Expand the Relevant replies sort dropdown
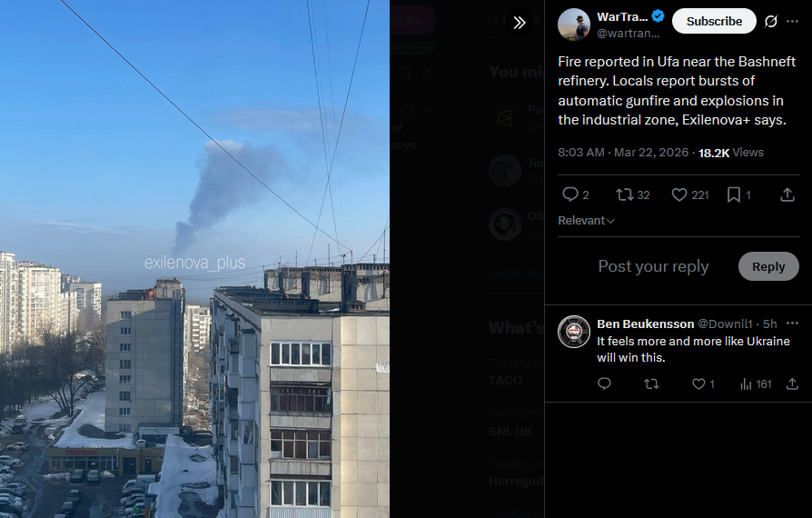The height and width of the screenshot is (518, 812). (586, 221)
